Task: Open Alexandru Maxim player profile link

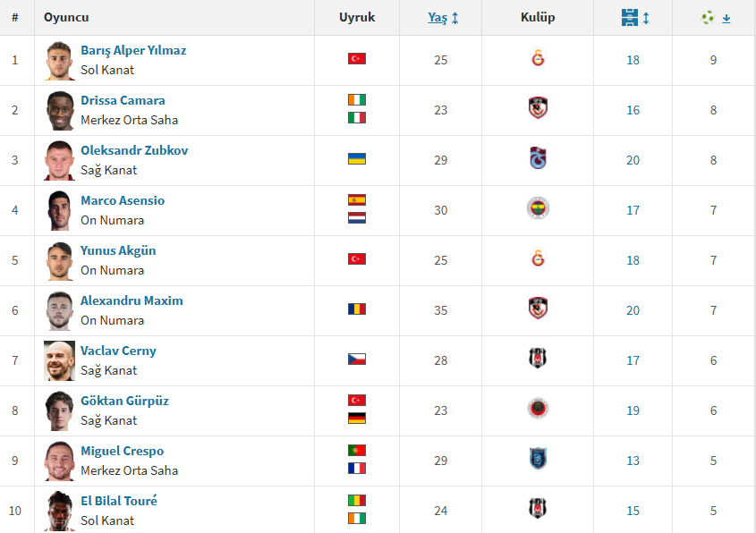Action: tap(132, 301)
